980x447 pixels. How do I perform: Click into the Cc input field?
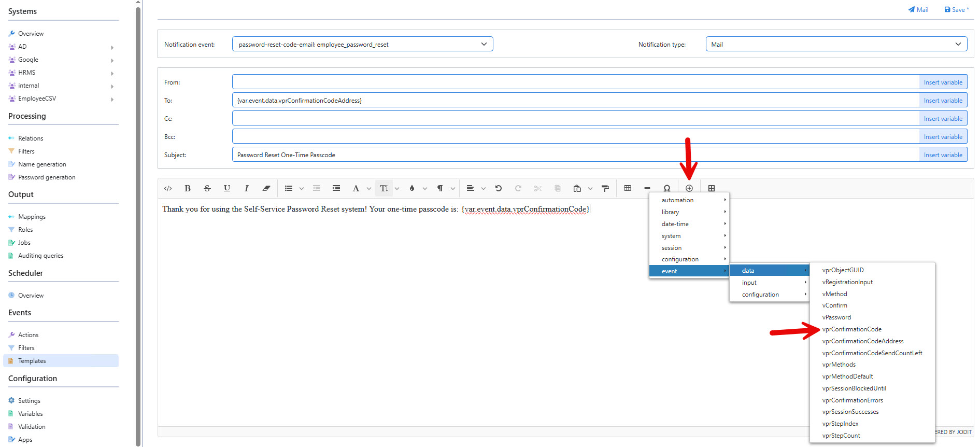[x=575, y=118]
